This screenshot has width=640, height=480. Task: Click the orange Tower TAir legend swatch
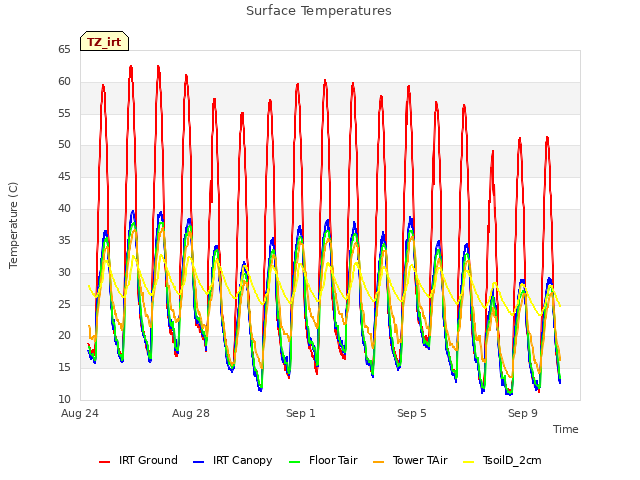pos(378,462)
